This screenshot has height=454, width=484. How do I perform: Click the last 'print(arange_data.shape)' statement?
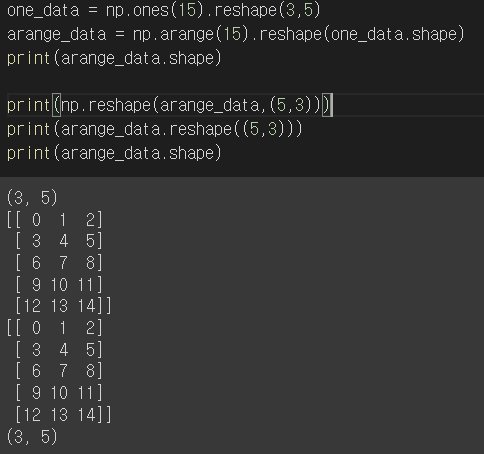(x=114, y=153)
